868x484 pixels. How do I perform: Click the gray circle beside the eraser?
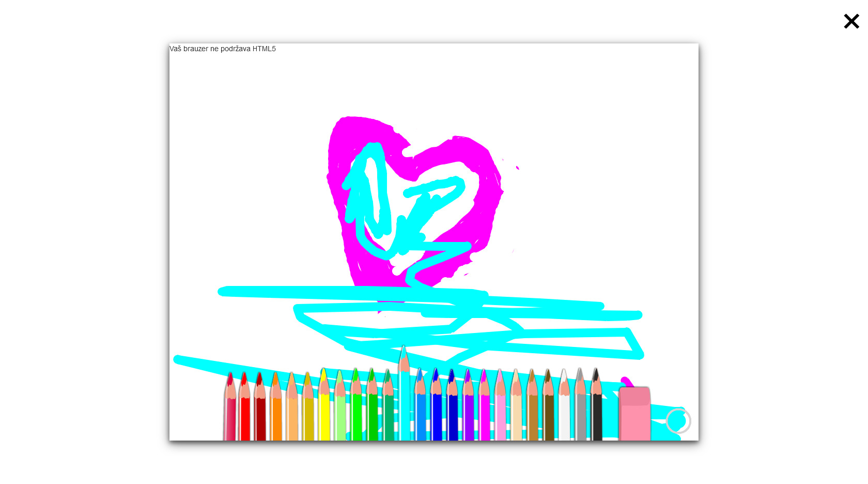pyautogui.click(x=678, y=421)
